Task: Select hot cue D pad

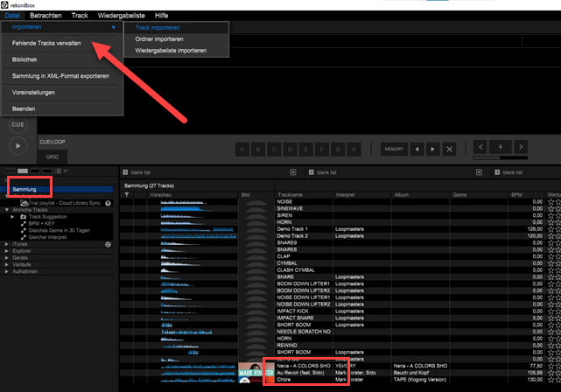Action: click(290, 149)
